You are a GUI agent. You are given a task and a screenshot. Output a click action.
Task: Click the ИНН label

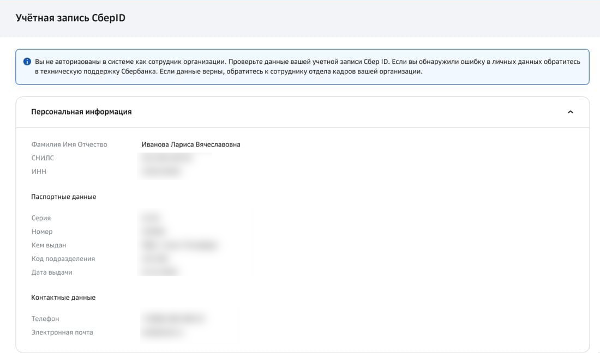pyautogui.click(x=39, y=172)
